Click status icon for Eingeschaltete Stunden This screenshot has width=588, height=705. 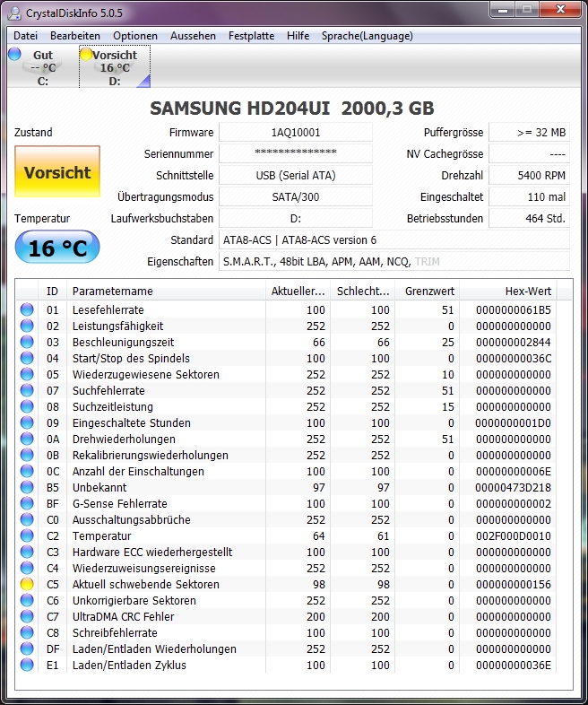coord(27,422)
